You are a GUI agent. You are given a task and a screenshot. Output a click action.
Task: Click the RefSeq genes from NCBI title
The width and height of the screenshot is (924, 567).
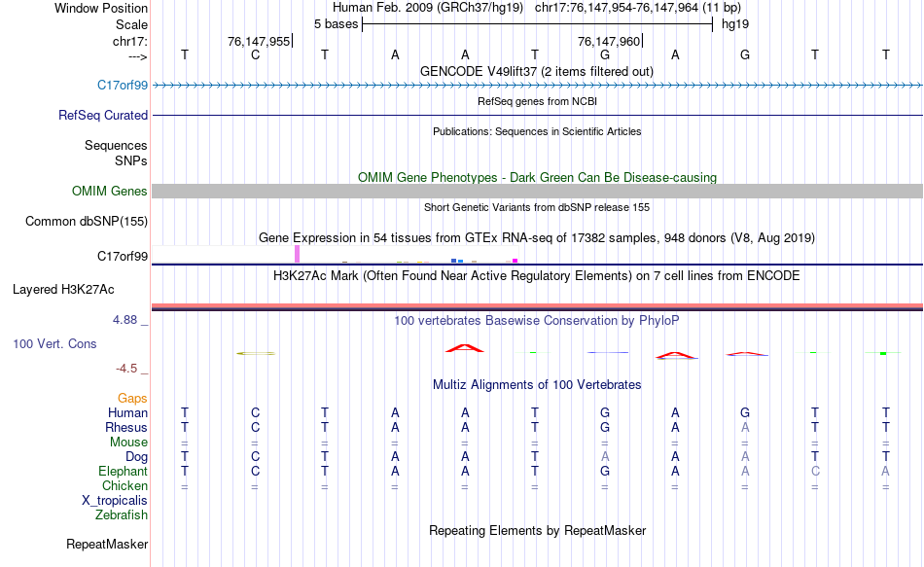537,101
